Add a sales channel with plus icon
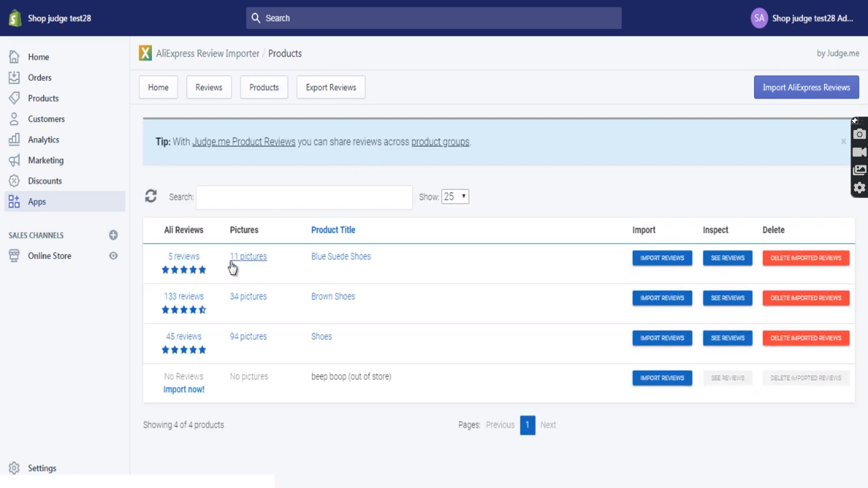Viewport: 868px width, 488px height. (113, 235)
